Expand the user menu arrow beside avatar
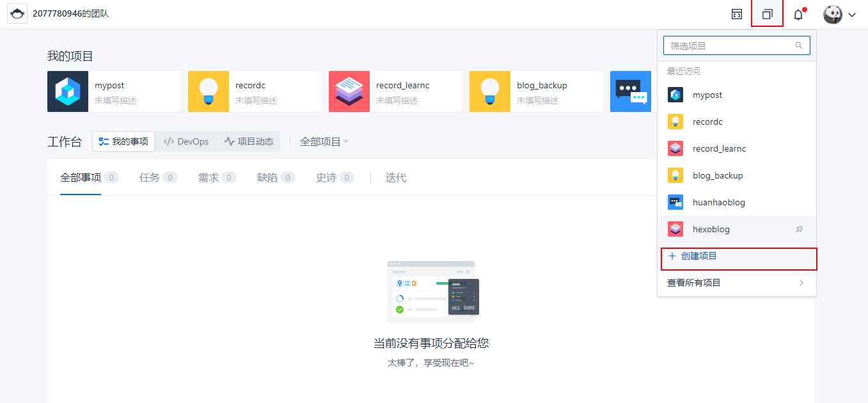This screenshot has width=868, height=403. pos(852,15)
